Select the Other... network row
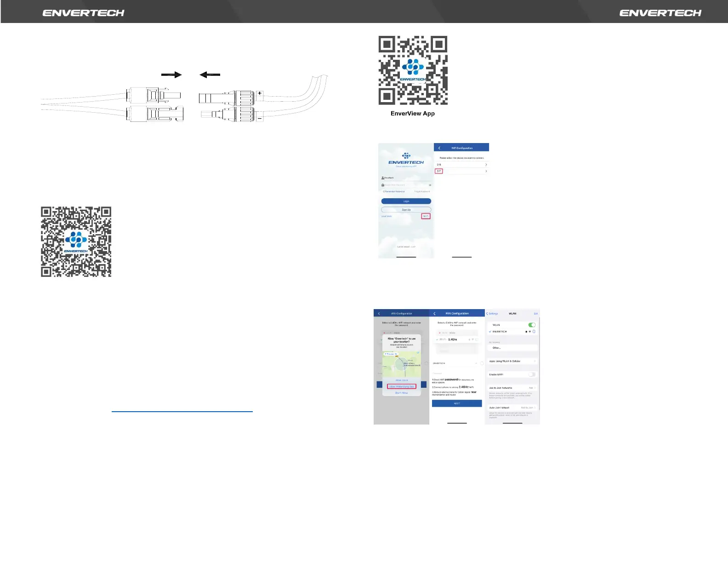The image size is (728, 563). coord(512,348)
